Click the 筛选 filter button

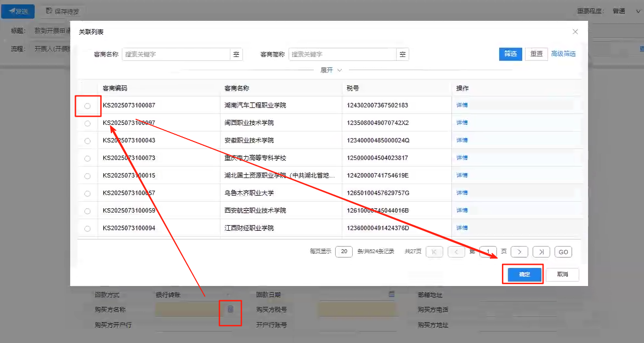coord(510,54)
